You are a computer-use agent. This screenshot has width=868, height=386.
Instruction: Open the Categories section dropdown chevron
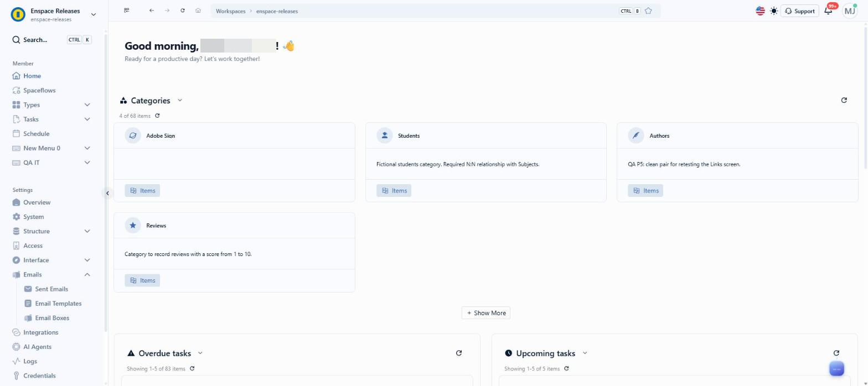click(179, 100)
